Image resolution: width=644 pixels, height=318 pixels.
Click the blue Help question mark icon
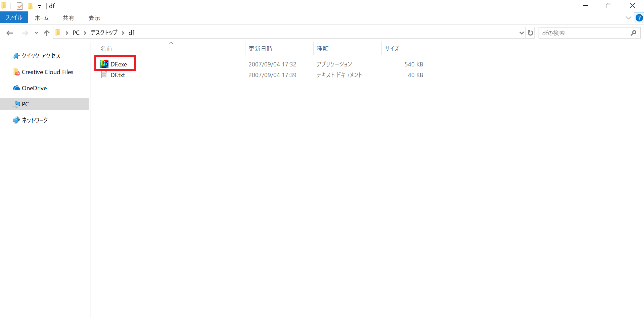(x=639, y=18)
